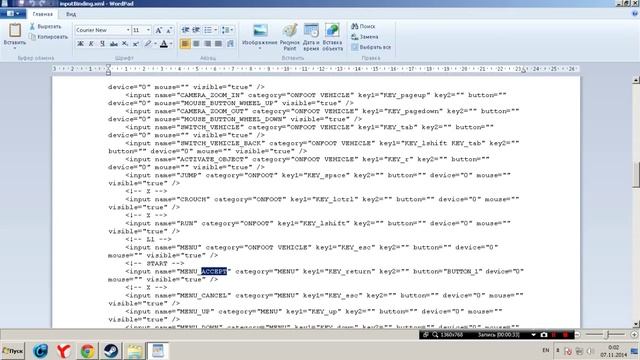Switch to the Главная tab

coord(42,14)
